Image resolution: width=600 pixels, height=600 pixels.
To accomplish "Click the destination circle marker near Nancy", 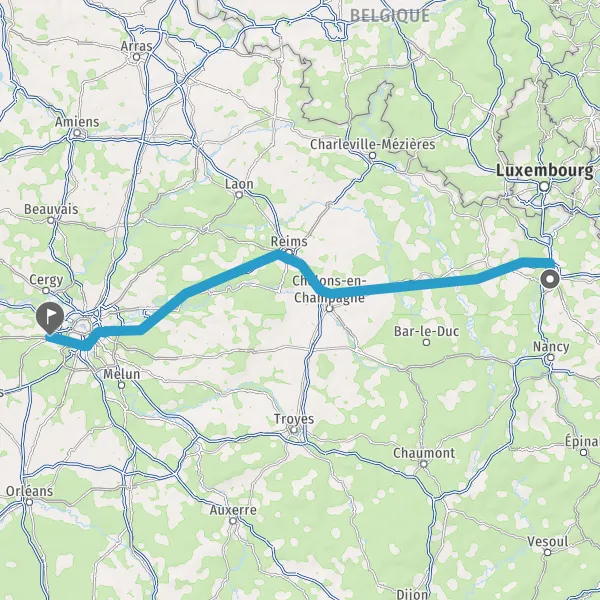I will coord(550,279).
